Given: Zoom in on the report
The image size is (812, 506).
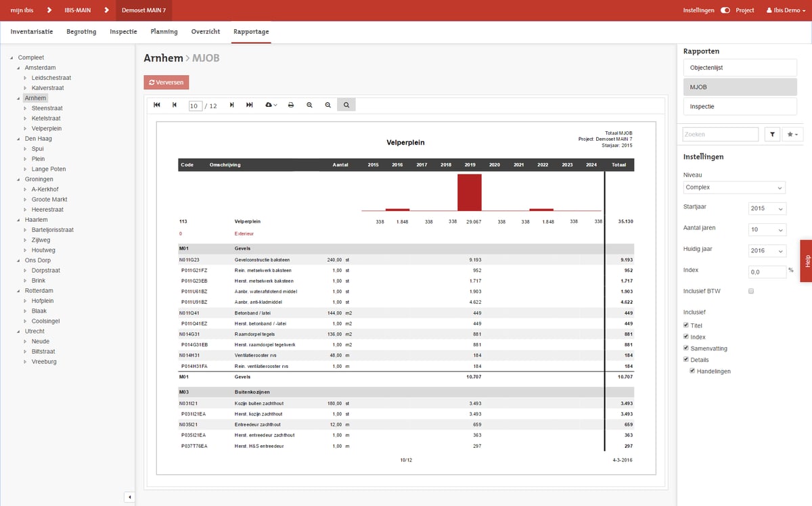Looking at the screenshot, I should tap(309, 105).
